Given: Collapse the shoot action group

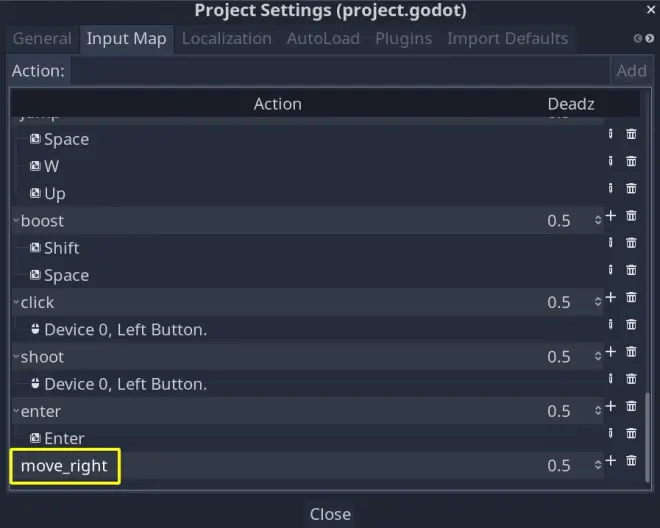Looking at the screenshot, I should (x=16, y=357).
